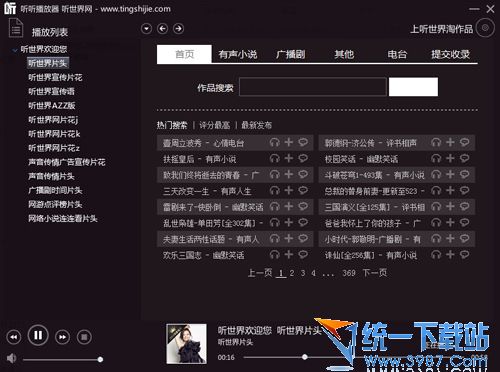Switch to the 电台 tab
This screenshot has height=372, width=500.
point(397,54)
